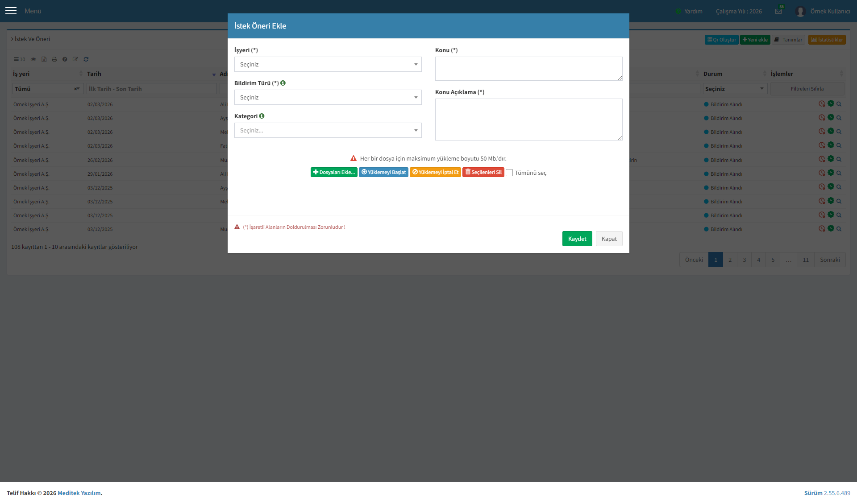The image size is (857, 504).
Task: Click the red clock icon in 29/01/2026 row
Action: pos(822,173)
